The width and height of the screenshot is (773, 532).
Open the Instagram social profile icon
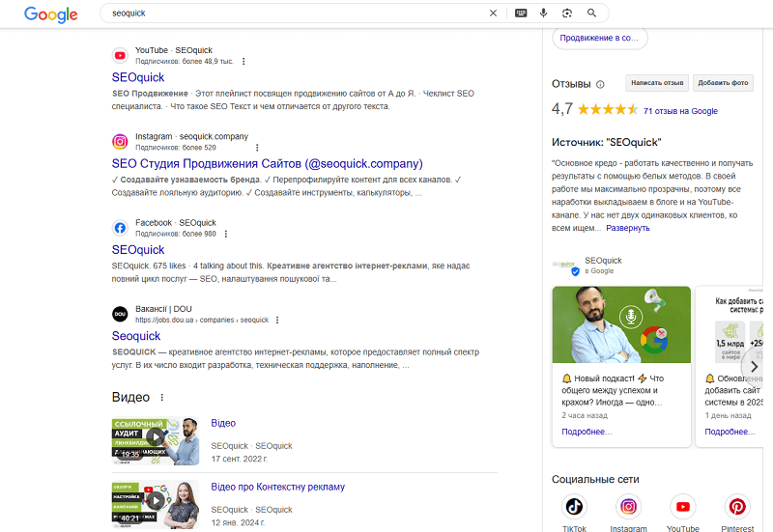pos(629,506)
